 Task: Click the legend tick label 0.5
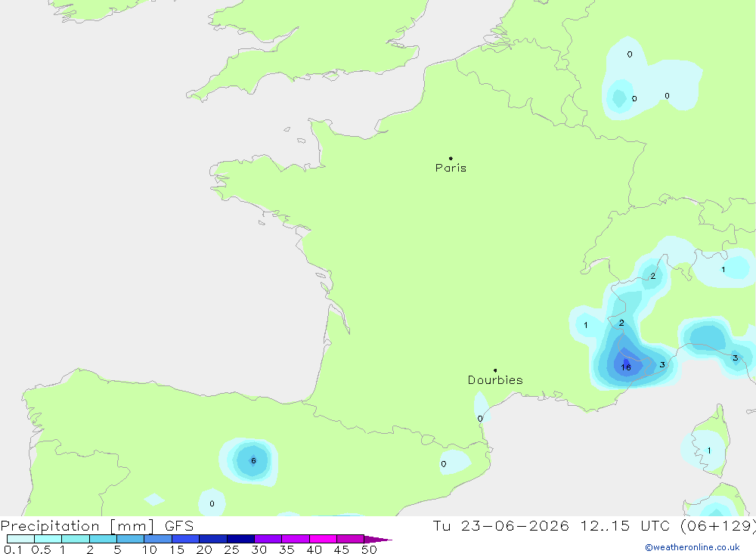coord(41,549)
